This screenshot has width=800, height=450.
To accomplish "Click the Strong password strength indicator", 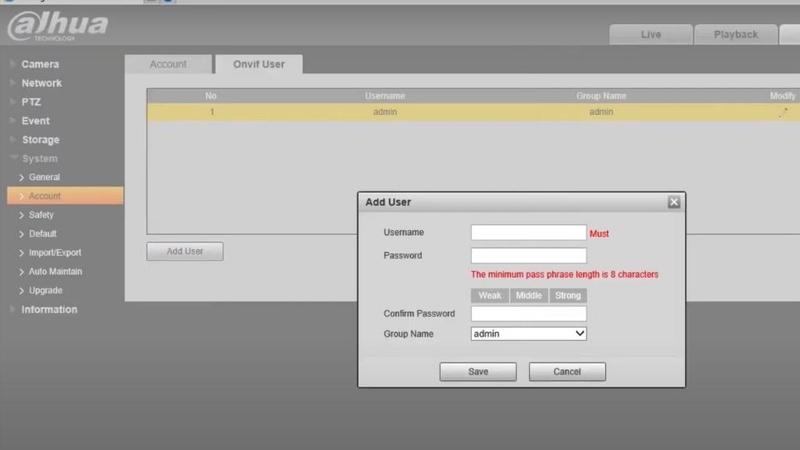I will [568, 295].
